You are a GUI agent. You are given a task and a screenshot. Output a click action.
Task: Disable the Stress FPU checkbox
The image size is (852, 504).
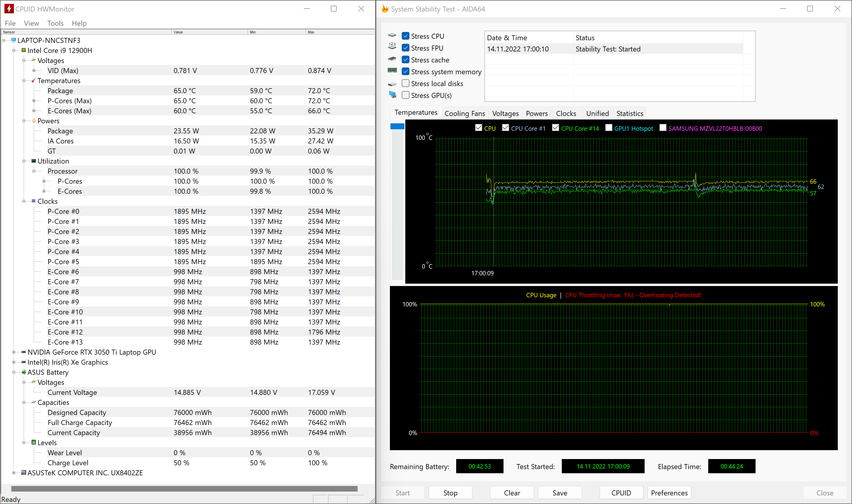406,48
